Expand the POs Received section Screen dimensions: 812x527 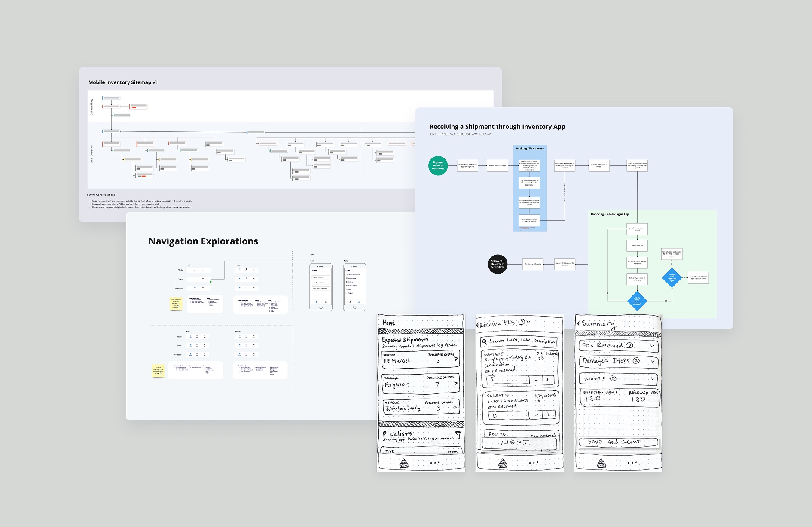652,346
